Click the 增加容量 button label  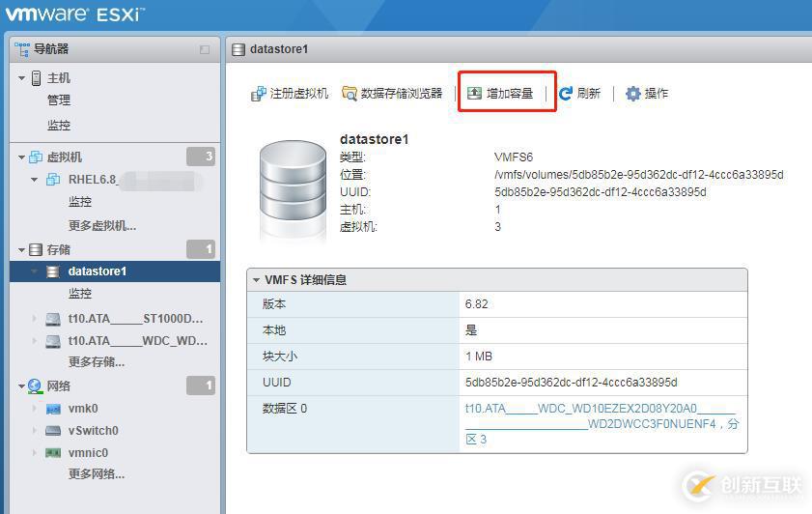pyautogui.click(x=510, y=94)
